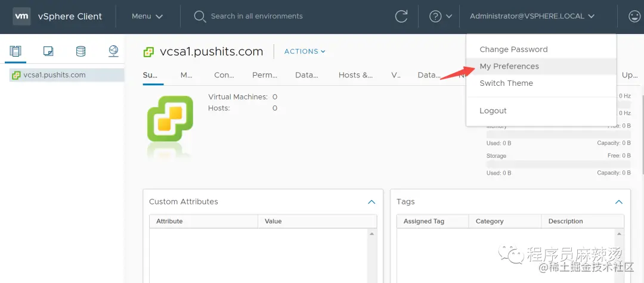Click the vCenter icon beside vcsa1.pushits.com title
This screenshot has width=644, height=283.
tap(148, 52)
